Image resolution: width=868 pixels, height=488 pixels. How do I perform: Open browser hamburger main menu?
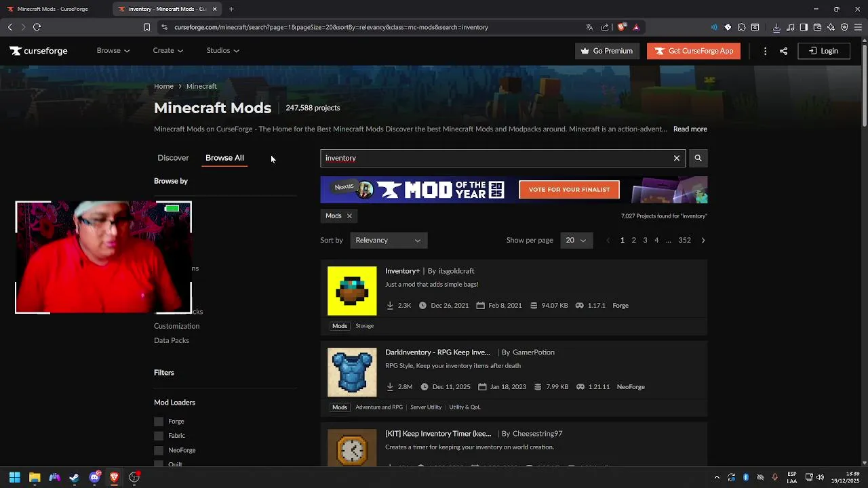[x=859, y=27]
